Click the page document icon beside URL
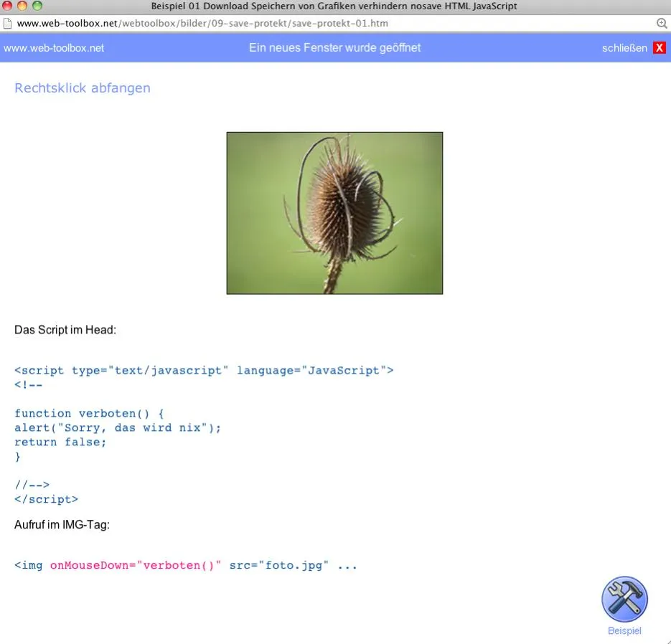 pyautogui.click(x=7, y=23)
